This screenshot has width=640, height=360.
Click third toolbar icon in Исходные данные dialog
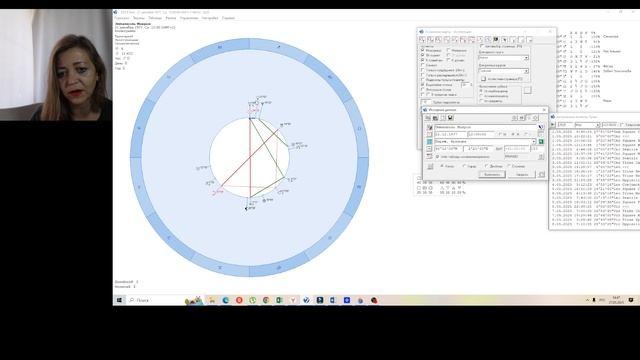[x=443, y=118]
